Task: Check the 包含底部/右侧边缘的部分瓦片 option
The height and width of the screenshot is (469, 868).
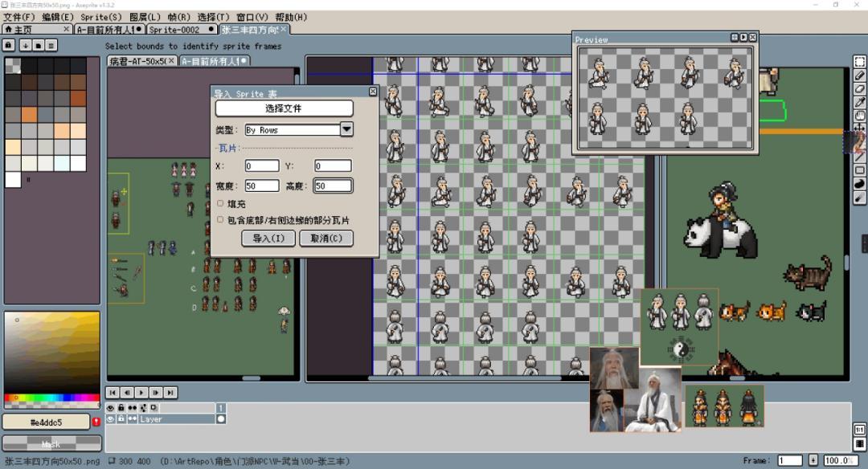Action: point(220,219)
